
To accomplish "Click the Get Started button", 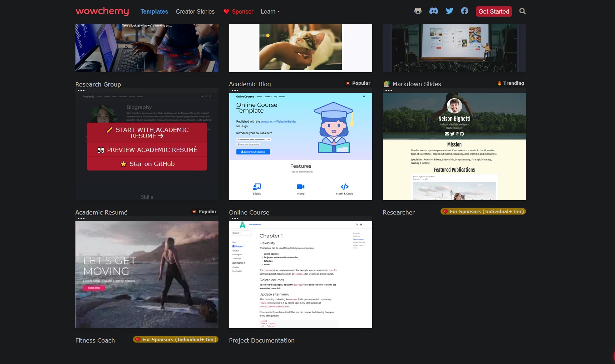I will tap(493, 11).
